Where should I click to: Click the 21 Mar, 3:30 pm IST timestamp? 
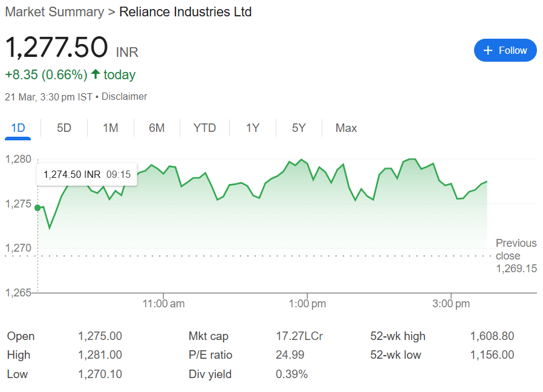click(x=48, y=97)
